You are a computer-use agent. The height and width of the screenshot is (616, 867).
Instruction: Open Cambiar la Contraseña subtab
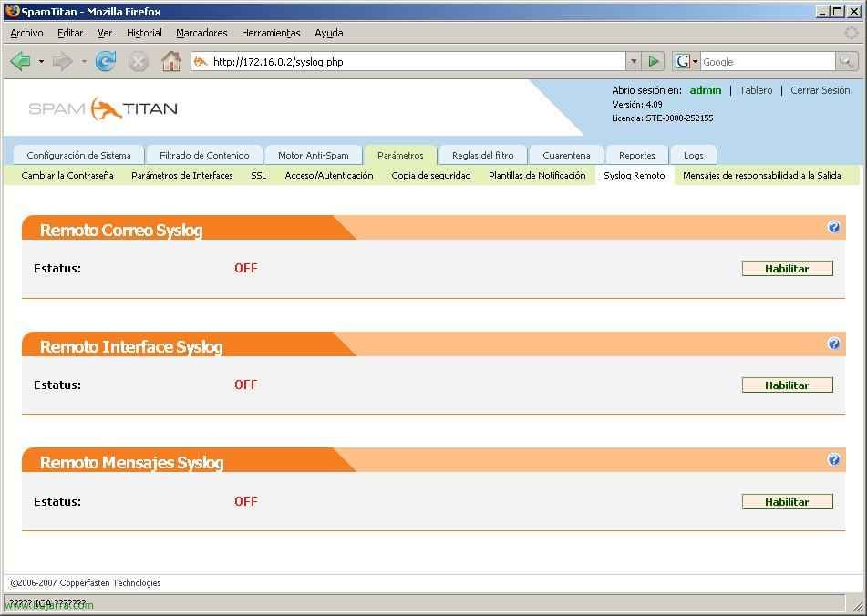[67, 175]
